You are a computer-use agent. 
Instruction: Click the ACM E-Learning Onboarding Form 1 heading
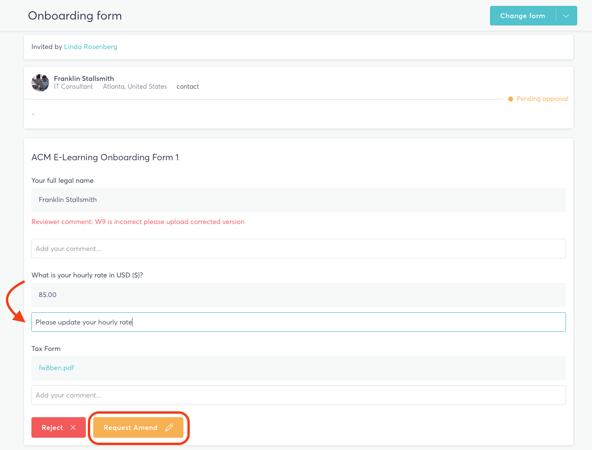(105, 157)
